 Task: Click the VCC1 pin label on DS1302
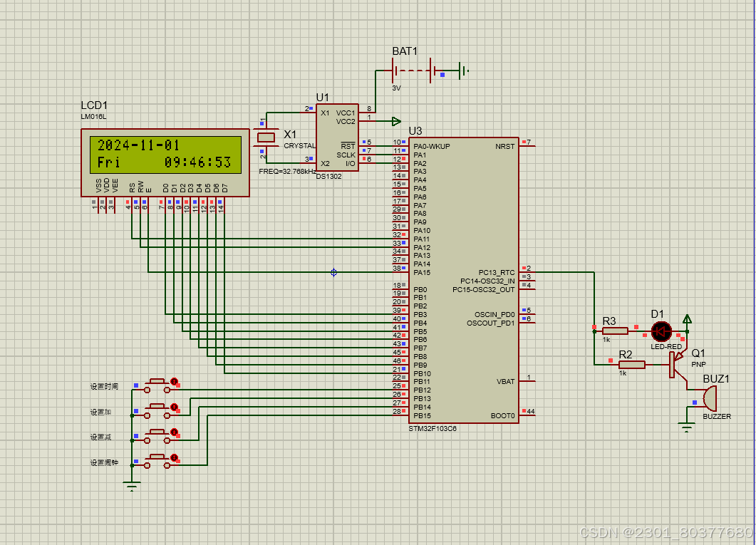345,113
